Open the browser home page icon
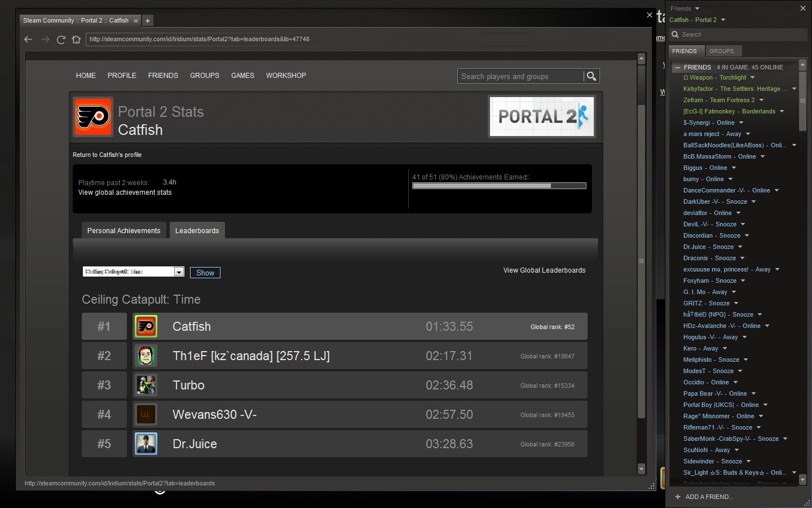 77,40
